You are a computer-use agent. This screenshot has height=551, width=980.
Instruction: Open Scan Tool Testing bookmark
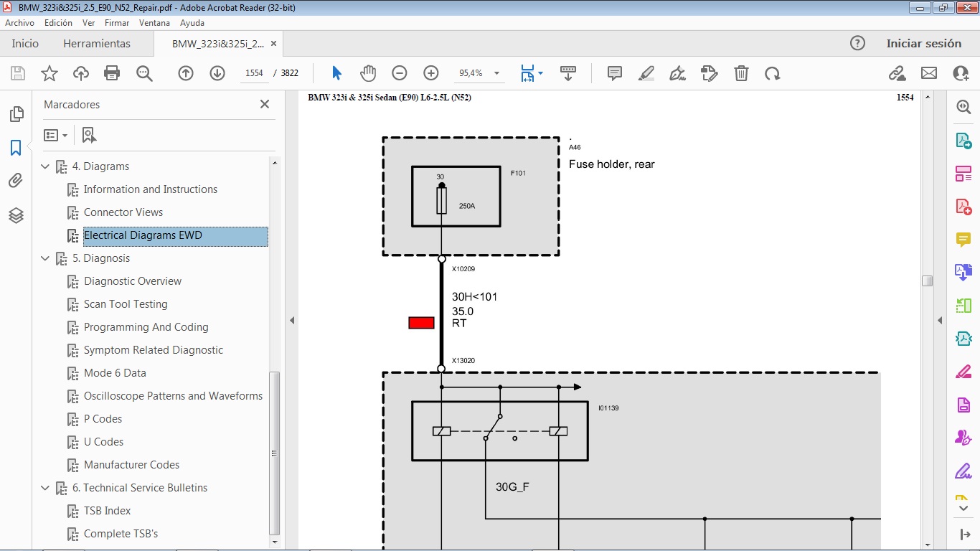point(126,304)
